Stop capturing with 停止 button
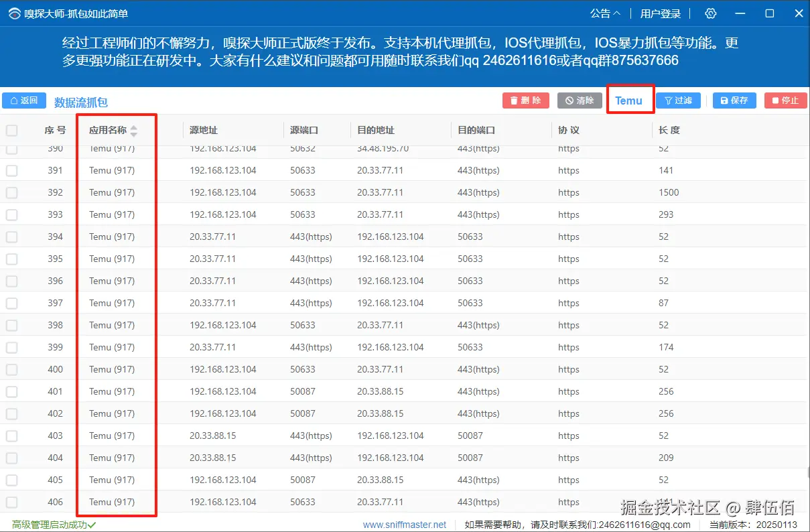The image size is (810, 532). tap(785, 101)
